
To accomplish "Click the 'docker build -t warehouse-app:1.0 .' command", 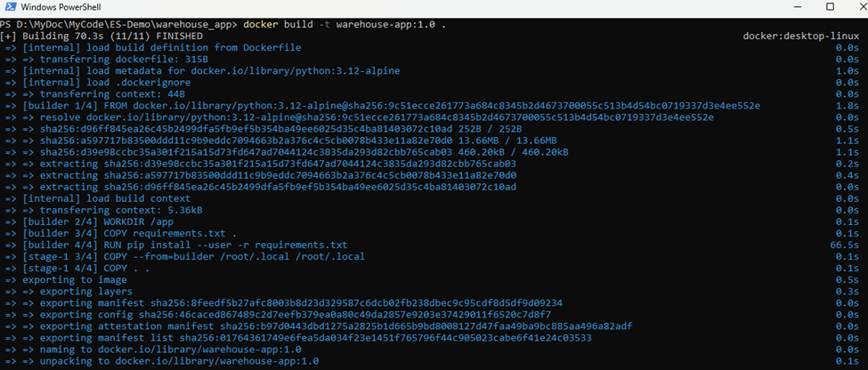I will click(345, 24).
